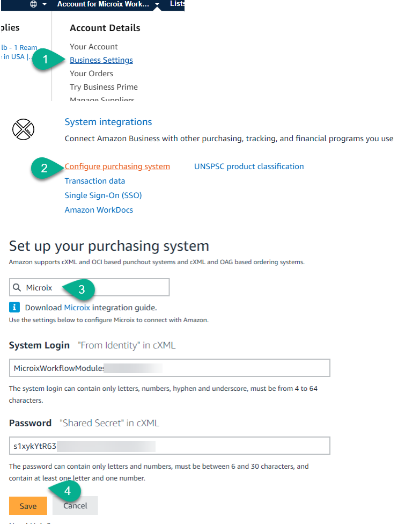Open UNSPSC product classification link
The image size is (420, 524).
249,166
